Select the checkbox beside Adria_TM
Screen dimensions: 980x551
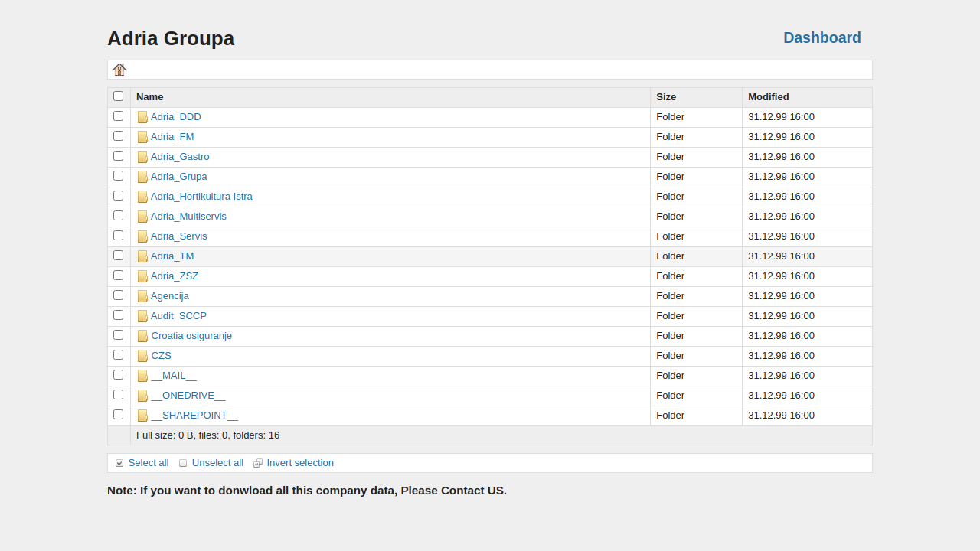tap(118, 256)
